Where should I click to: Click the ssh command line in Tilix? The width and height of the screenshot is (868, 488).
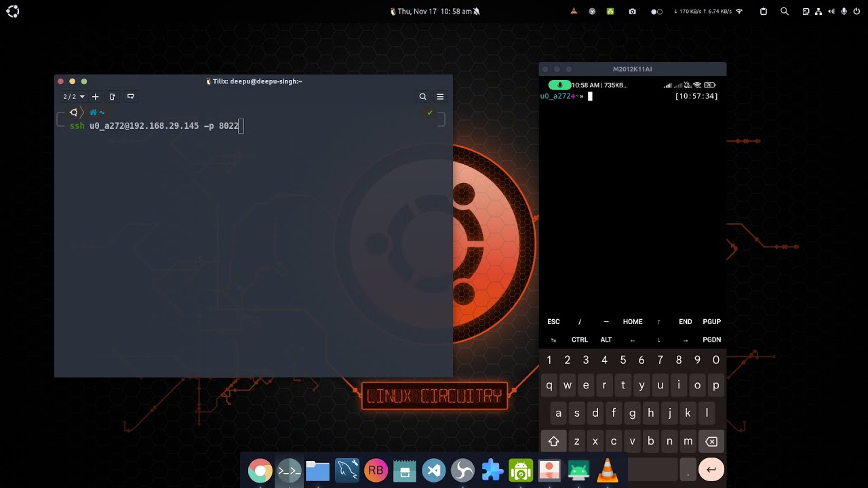click(155, 126)
